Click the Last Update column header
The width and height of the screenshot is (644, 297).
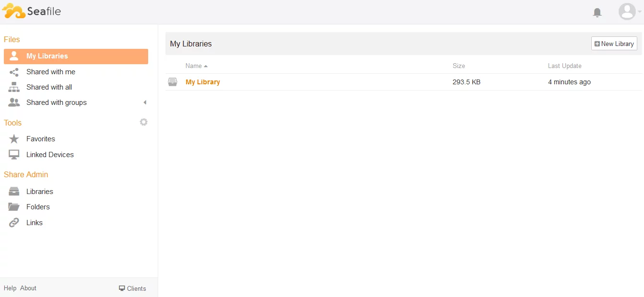(x=565, y=66)
